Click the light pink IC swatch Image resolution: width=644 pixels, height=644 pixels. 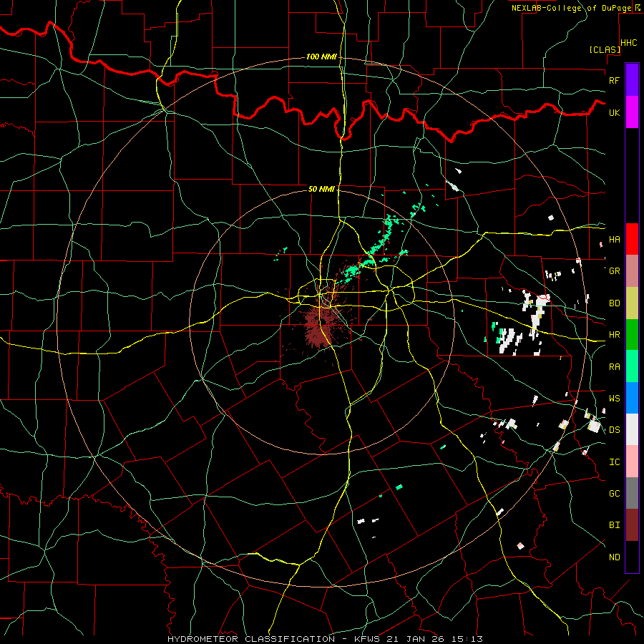pos(632,462)
